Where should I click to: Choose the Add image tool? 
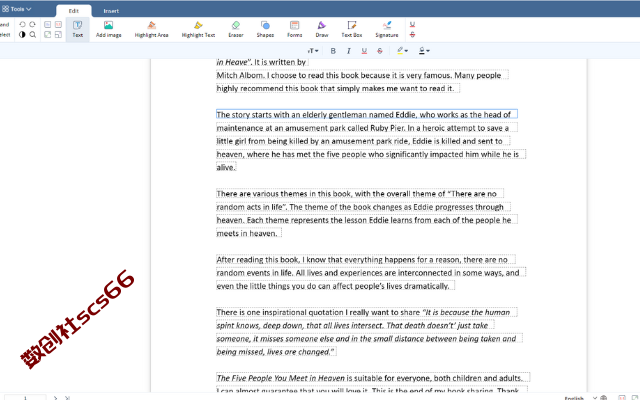109,29
